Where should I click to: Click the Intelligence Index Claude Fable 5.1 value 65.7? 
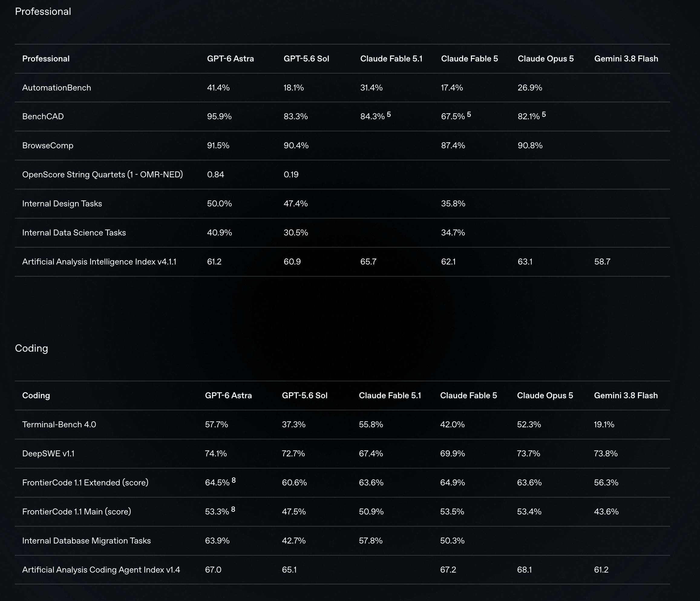pos(368,262)
